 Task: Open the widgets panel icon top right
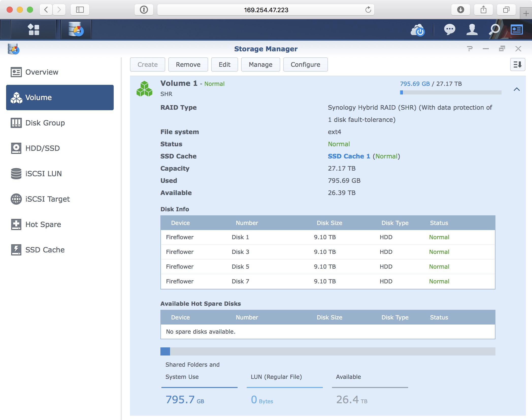coord(517,30)
